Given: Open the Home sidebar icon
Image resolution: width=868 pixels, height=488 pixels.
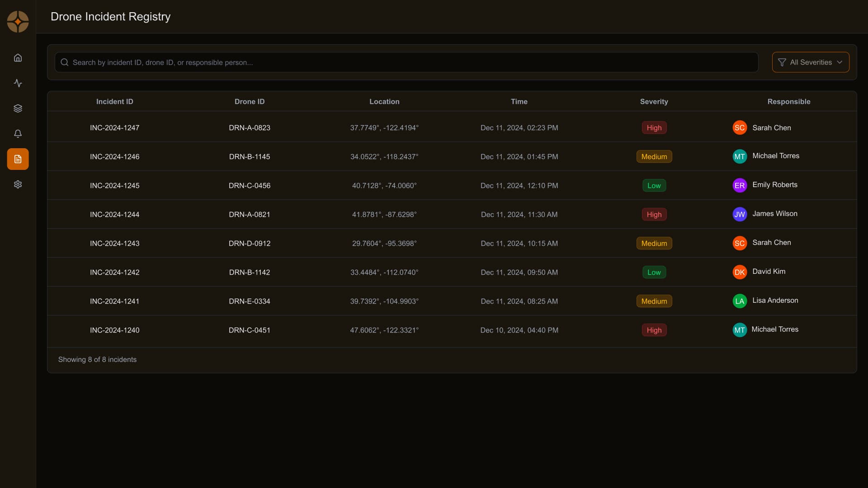Looking at the screenshot, I should [18, 58].
